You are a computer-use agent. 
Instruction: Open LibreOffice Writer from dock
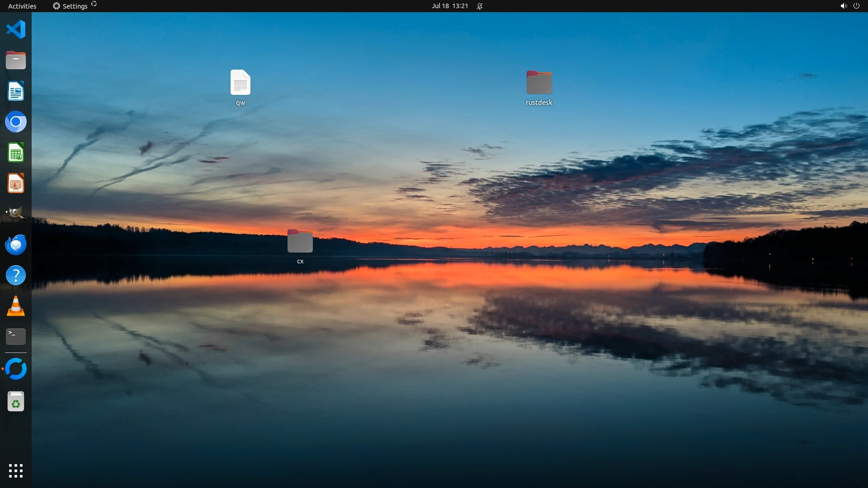pos(16,91)
